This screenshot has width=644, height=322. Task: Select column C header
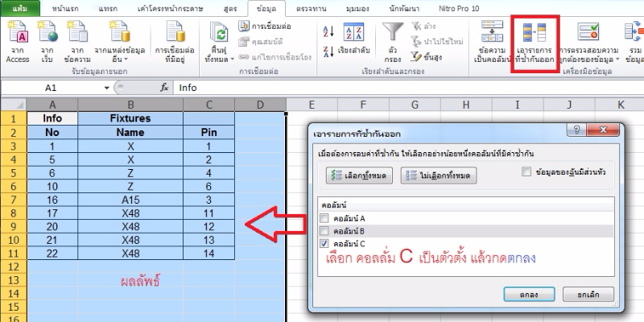tap(209, 105)
